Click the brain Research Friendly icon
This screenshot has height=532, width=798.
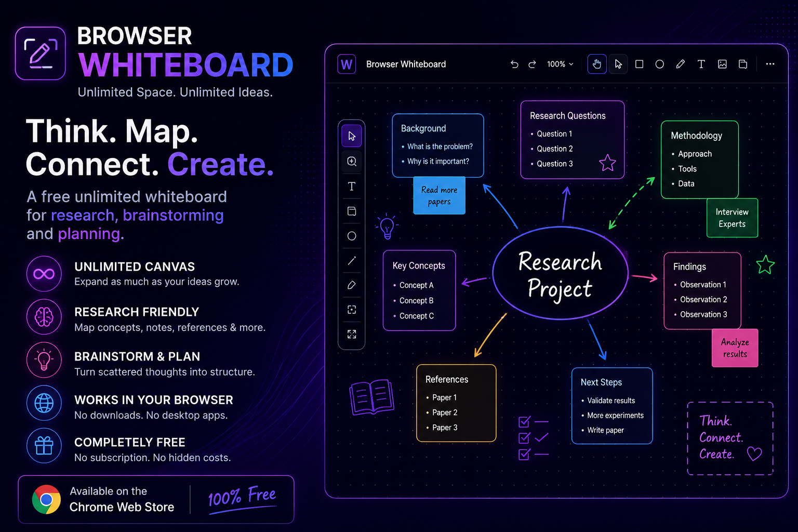point(44,317)
